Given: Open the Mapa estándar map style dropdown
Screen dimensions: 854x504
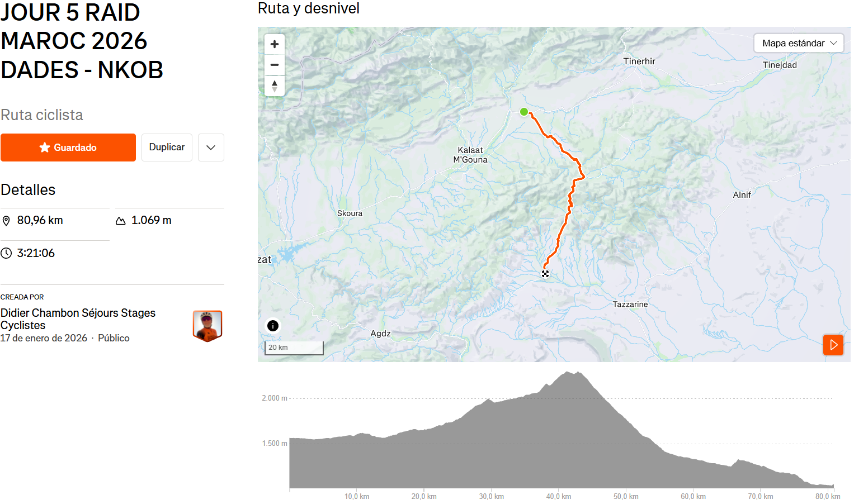Looking at the screenshot, I should click(x=798, y=43).
